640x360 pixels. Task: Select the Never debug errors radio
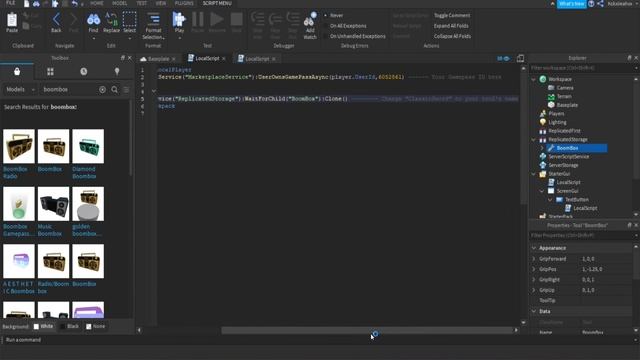coord(325,16)
